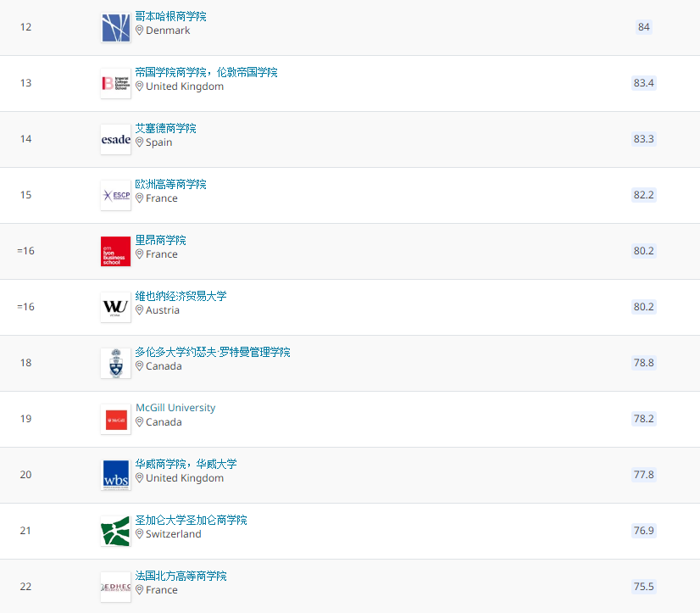
Task: Click the green St. Gallen logo
Action: (115, 532)
